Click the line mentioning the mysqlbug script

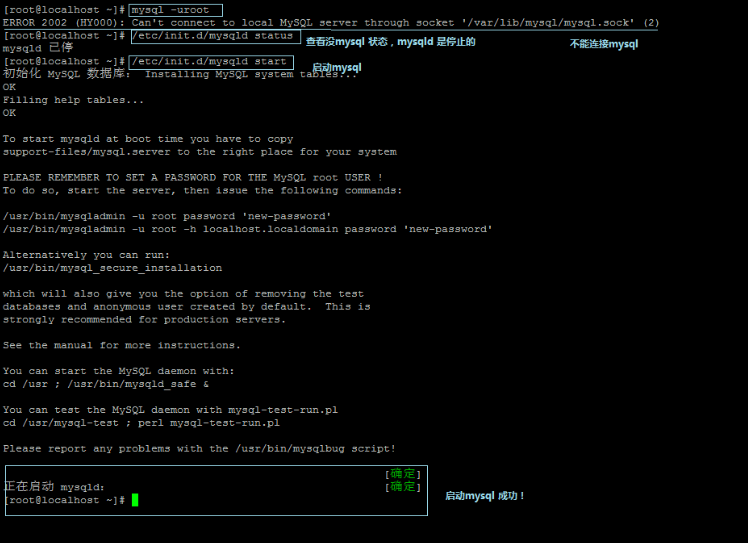pyautogui.click(x=198, y=449)
